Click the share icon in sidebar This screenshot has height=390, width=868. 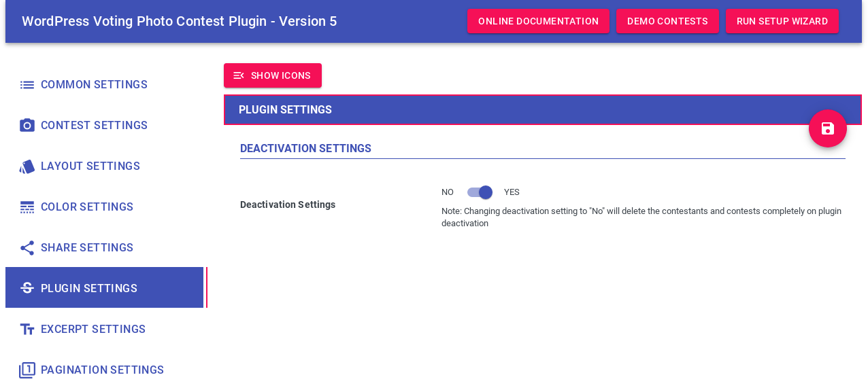point(27,248)
